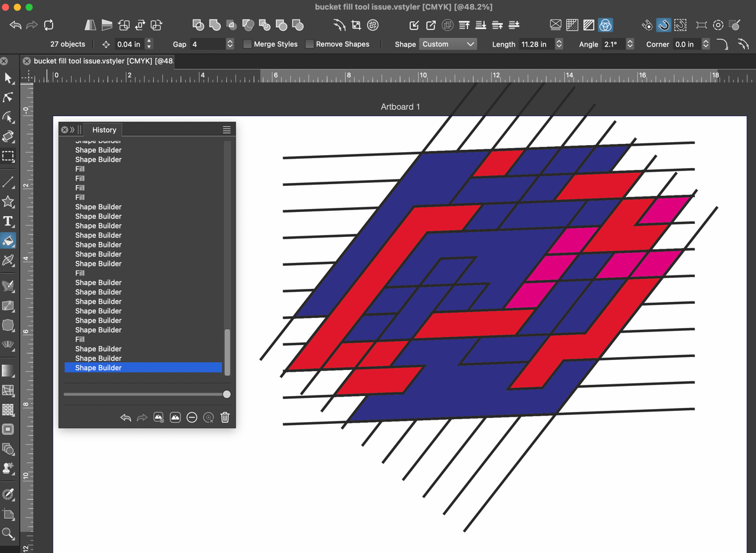Select the Text tool in the toolbox
Image resolution: width=756 pixels, height=553 pixels.
pyautogui.click(x=8, y=221)
